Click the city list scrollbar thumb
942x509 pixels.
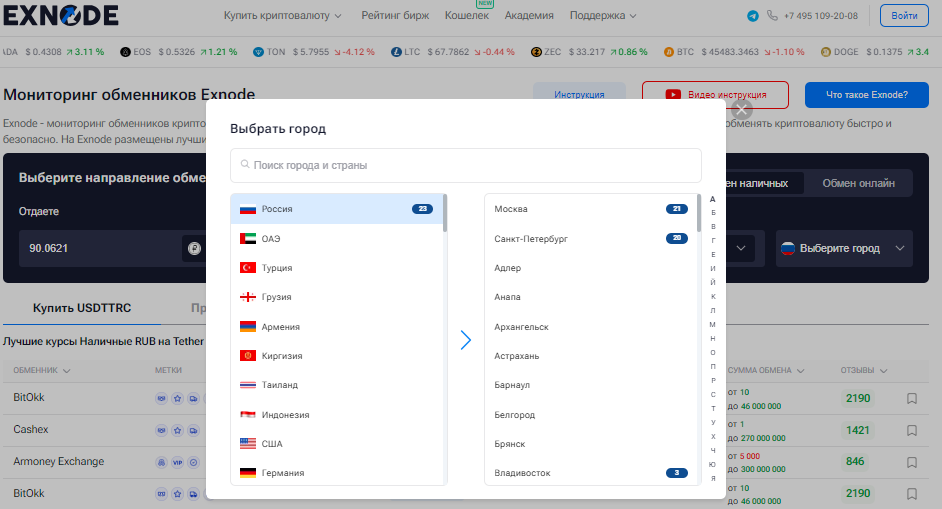click(699, 213)
